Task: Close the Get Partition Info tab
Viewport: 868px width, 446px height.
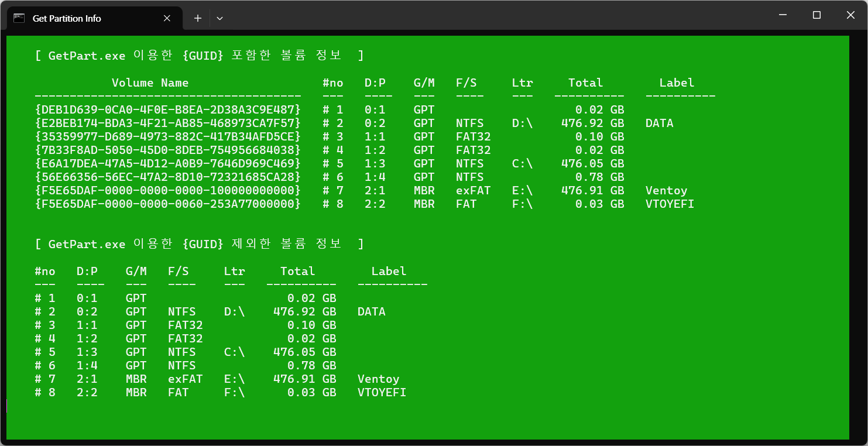Action: [167, 18]
